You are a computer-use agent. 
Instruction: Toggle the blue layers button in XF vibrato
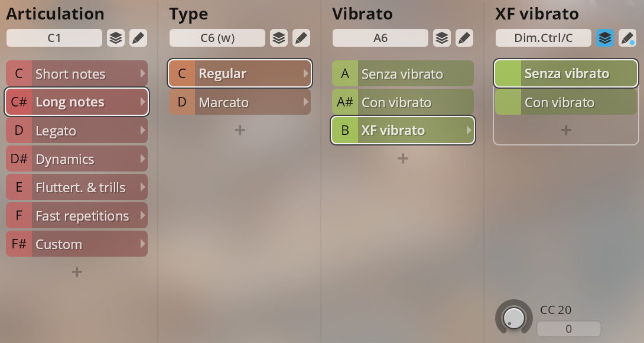coord(605,38)
